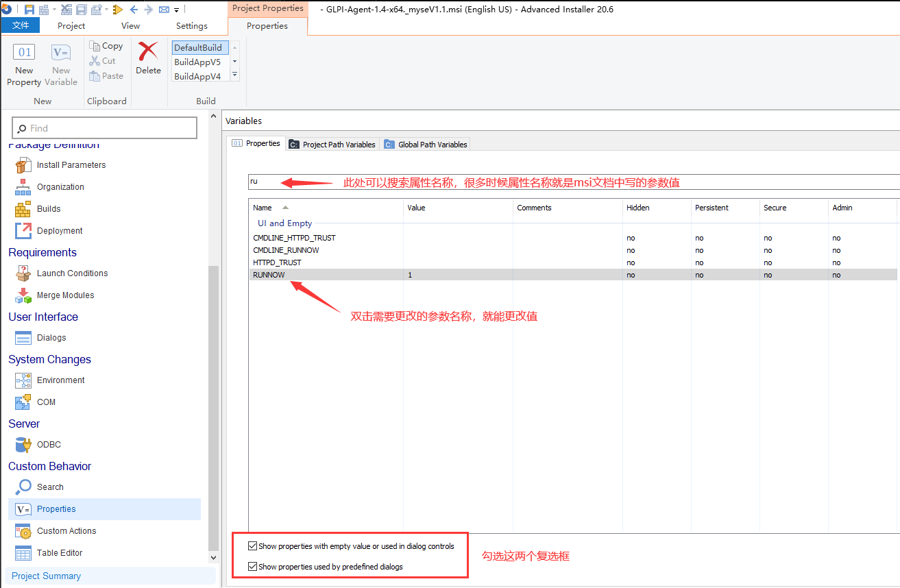This screenshot has height=588, width=900.
Task: Open the 文件 menu
Action: click(x=21, y=25)
